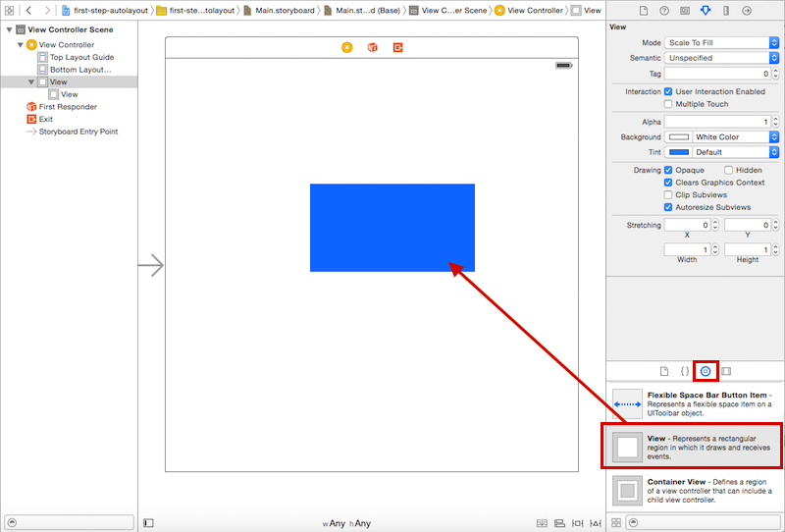Select Flexible Space Bar Button Item

[x=695, y=403]
